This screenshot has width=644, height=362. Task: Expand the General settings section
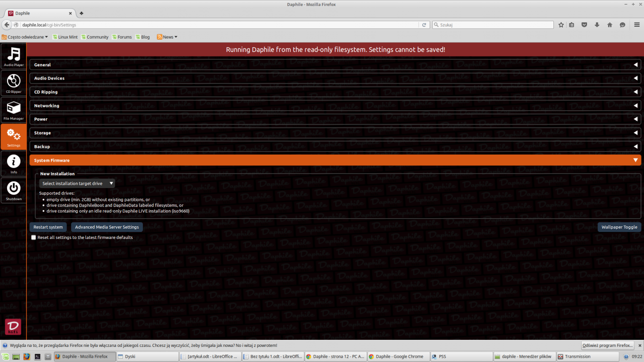(335, 65)
